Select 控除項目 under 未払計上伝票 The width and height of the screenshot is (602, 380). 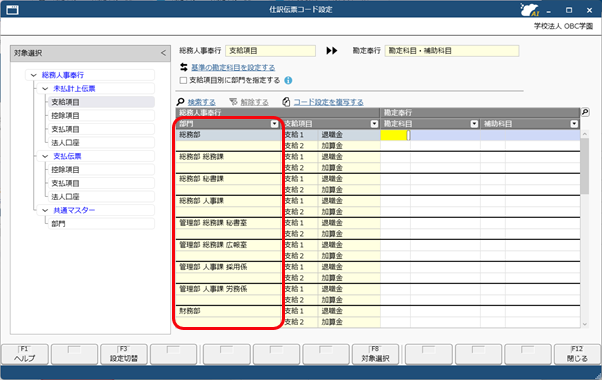coord(101,116)
